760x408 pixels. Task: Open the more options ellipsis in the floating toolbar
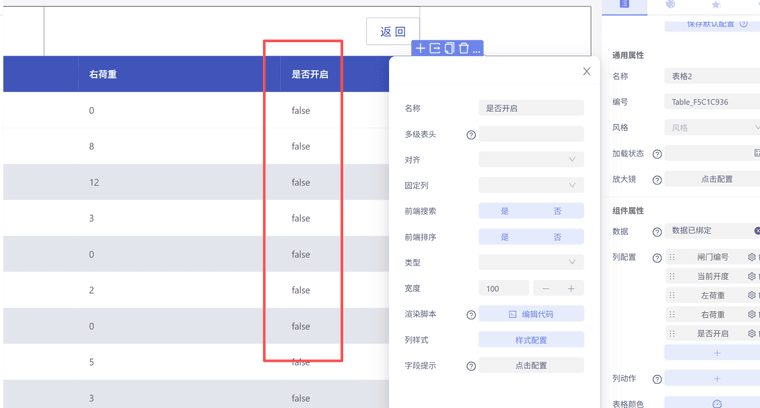[x=476, y=48]
